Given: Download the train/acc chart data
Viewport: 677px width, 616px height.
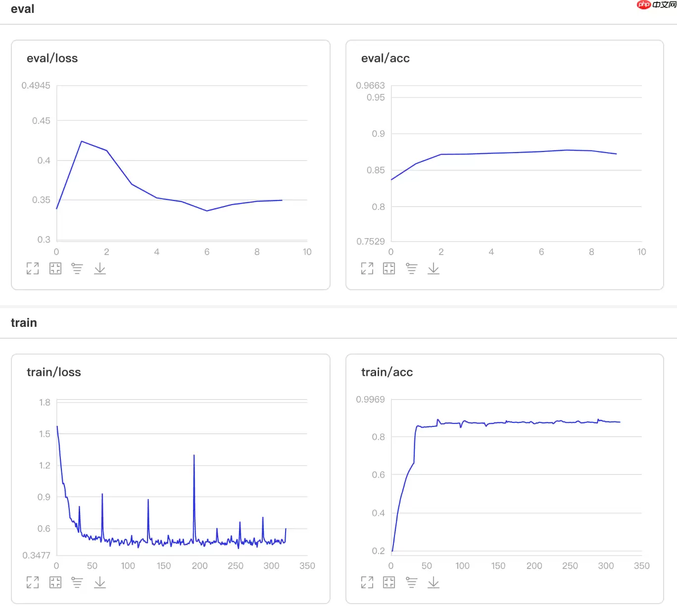Looking at the screenshot, I should [434, 582].
